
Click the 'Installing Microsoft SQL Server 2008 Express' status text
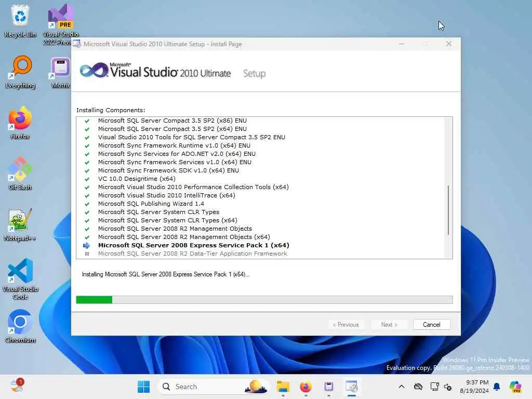166,274
